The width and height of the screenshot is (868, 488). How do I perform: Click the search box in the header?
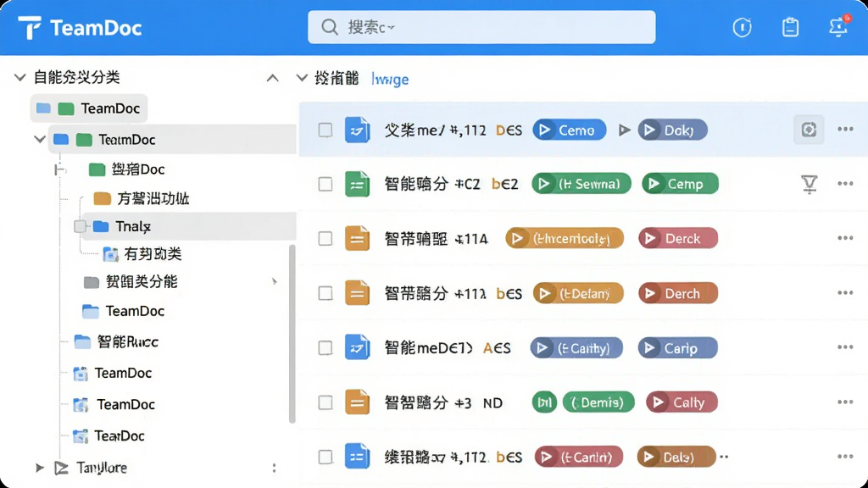pyautogui.click(x=481, y=27)
